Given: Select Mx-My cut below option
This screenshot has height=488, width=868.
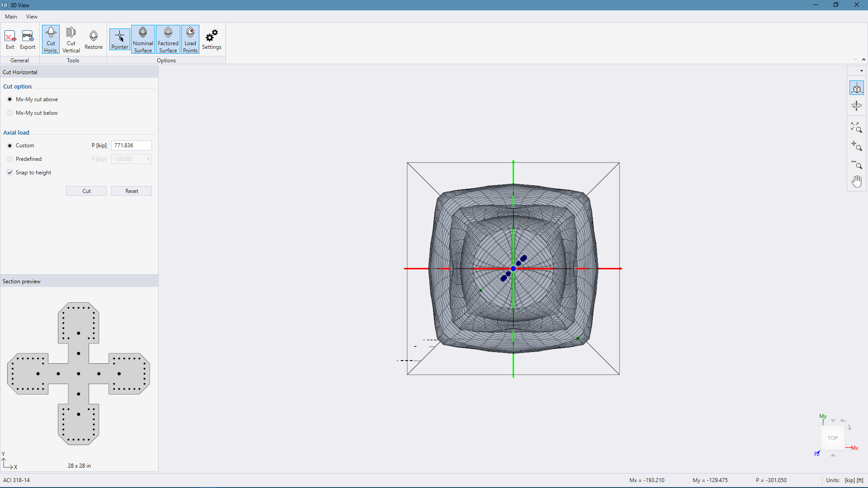Looking at the screenshot, I should (x=10, y=113).
